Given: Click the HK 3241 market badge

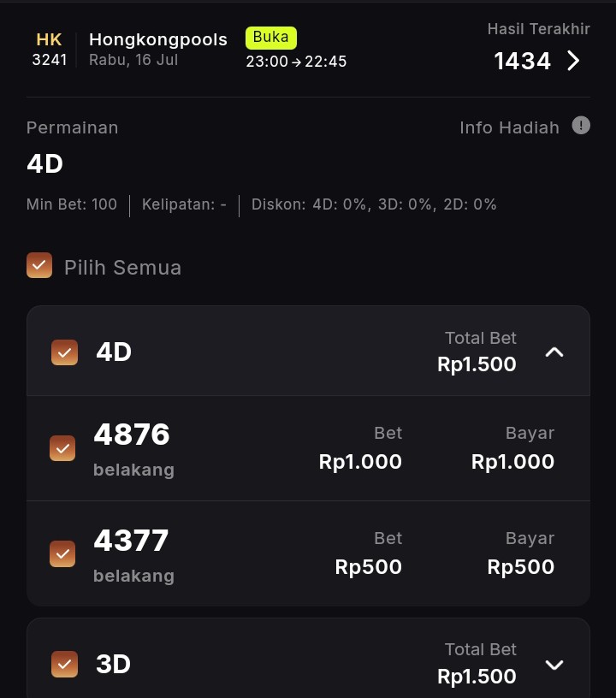Looking at the screenshot, I should click(x=50, y=50).
